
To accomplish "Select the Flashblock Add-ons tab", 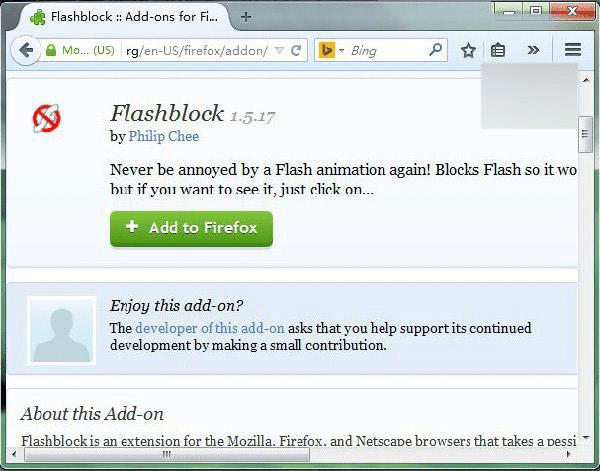I will coord(124,17).
